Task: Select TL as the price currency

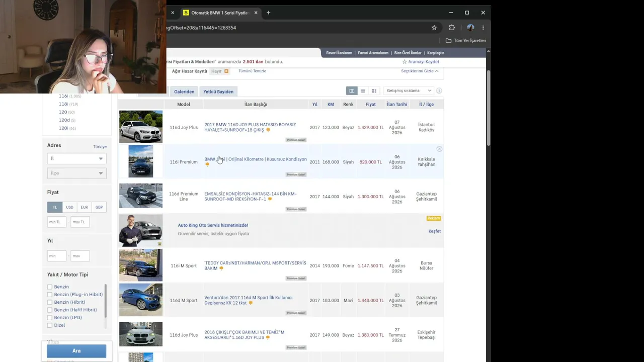Action: pyautogui.click(x=55, y=207)
